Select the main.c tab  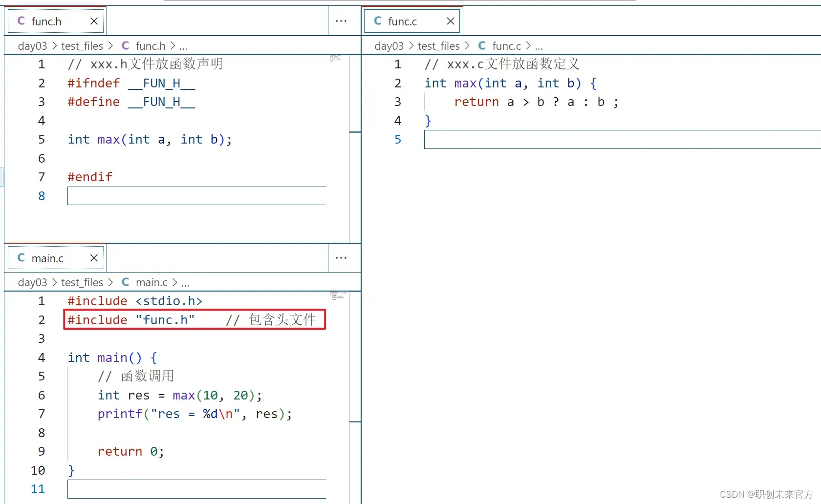[x=55, y=258]
